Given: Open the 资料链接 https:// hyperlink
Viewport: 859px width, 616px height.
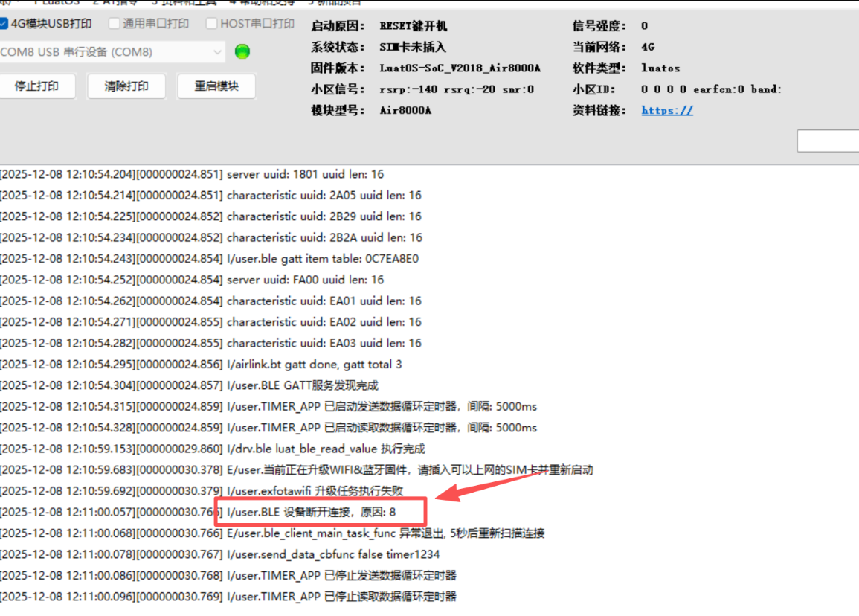Looking at the screenshot, I should pos(666,110).
